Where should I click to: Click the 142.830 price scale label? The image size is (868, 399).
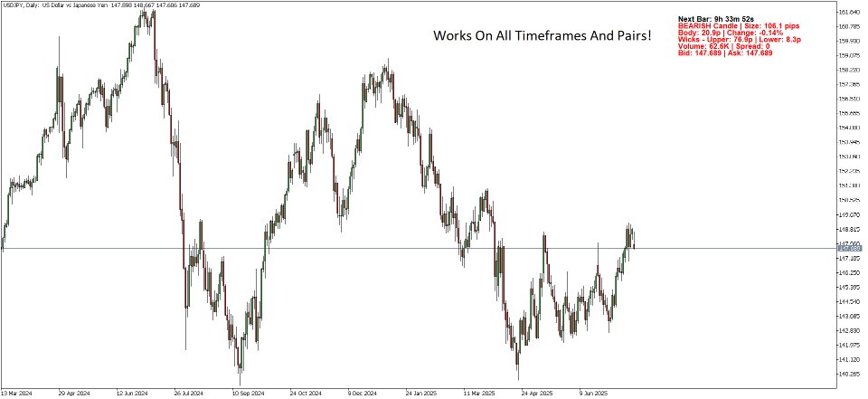click(850, 331)
